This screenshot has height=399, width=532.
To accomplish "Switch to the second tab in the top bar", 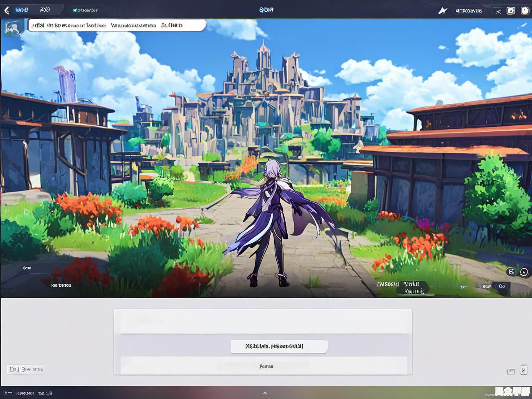I will coord(45,10).
